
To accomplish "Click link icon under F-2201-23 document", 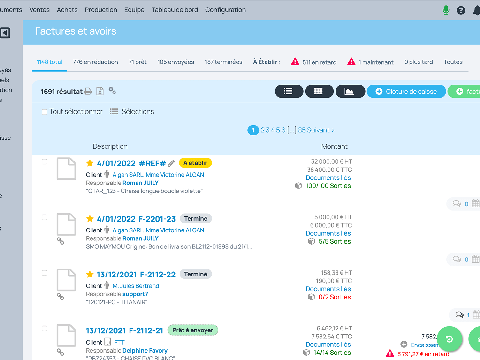I will [x=60, y=241].
